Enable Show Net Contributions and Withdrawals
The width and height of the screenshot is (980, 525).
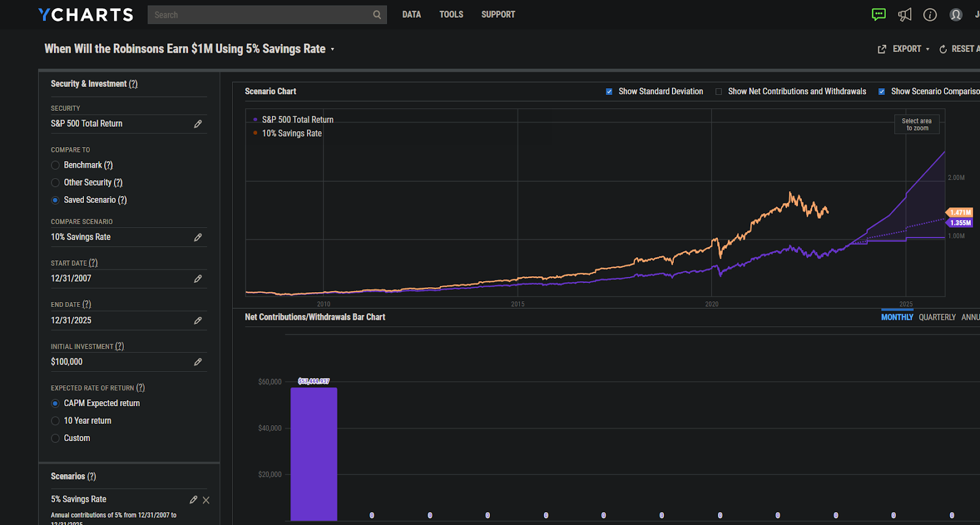(718, 91)
